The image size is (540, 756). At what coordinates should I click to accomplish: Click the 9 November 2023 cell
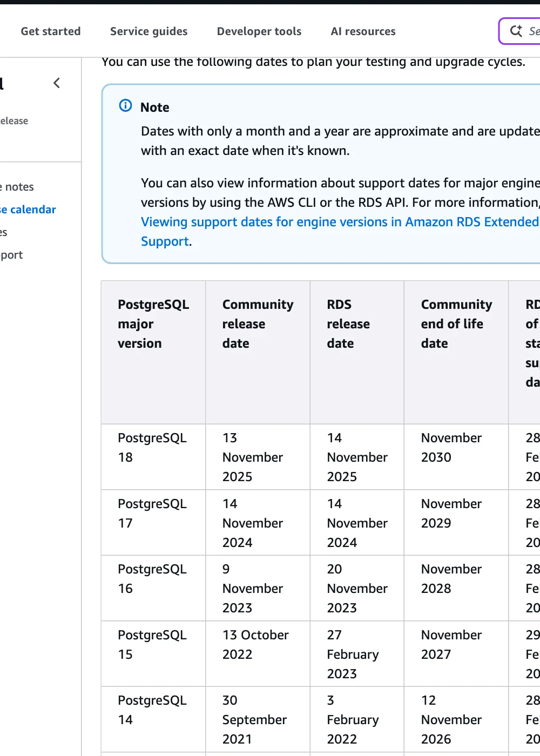click(258, 588)
